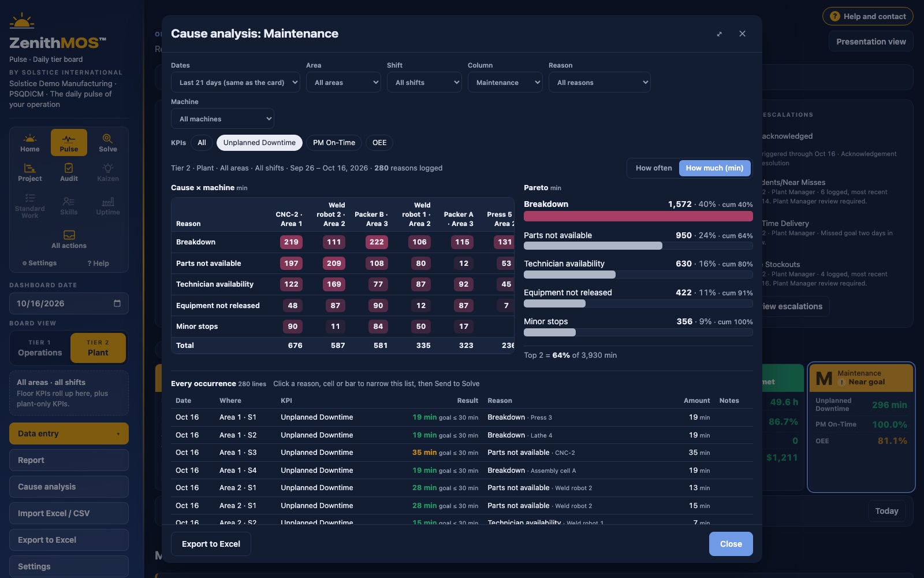Switch to How much (min) view
The height and width of the screenshot is (578, 924).
point(714,168)
